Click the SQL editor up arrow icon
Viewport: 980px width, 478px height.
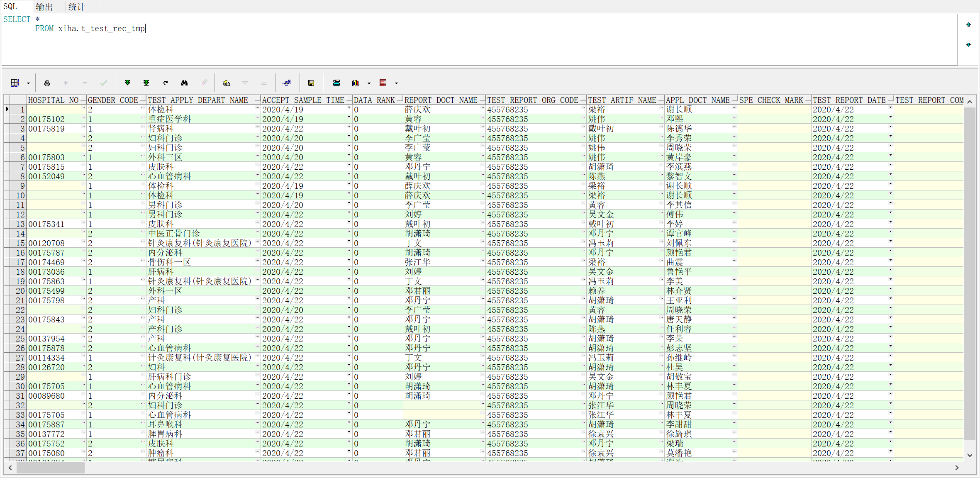(x=968, y=24)
